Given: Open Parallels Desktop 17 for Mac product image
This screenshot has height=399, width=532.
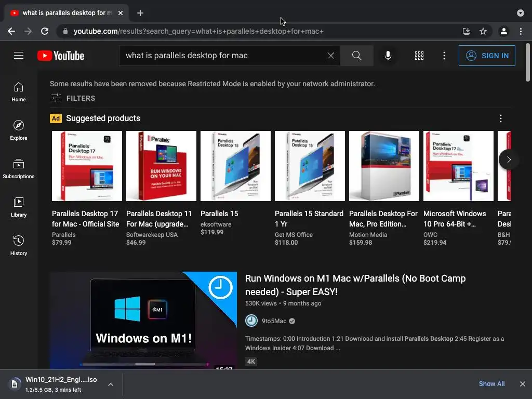Looking at the screenshot, I should click(x=87, y=166).
